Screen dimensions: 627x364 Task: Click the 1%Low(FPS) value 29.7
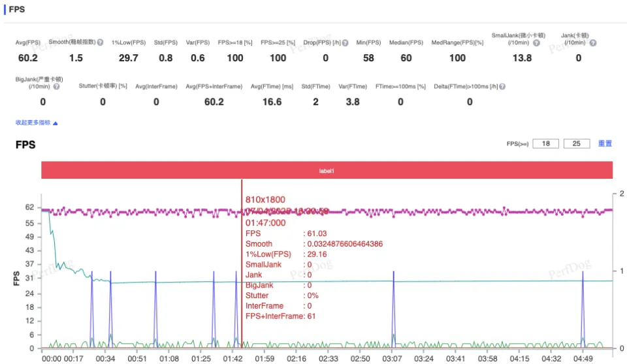pyautogui.click(x=128, y=58)
